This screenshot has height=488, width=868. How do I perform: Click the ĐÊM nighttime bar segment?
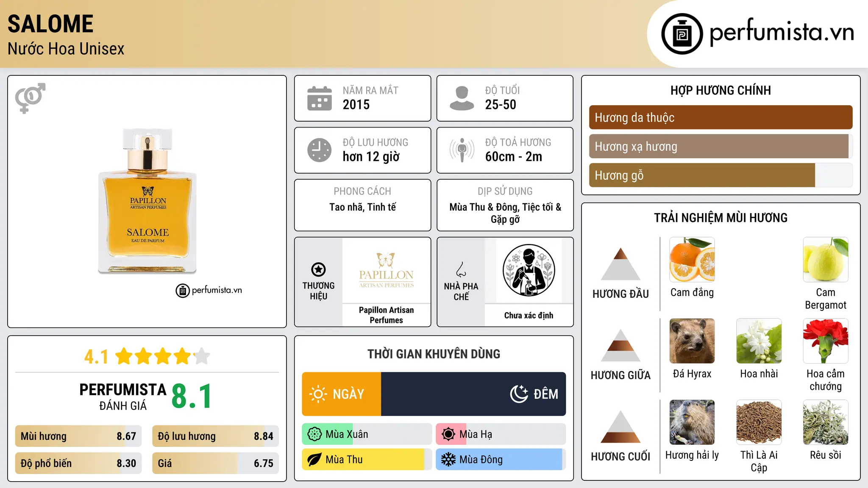[x=473, y=394]
